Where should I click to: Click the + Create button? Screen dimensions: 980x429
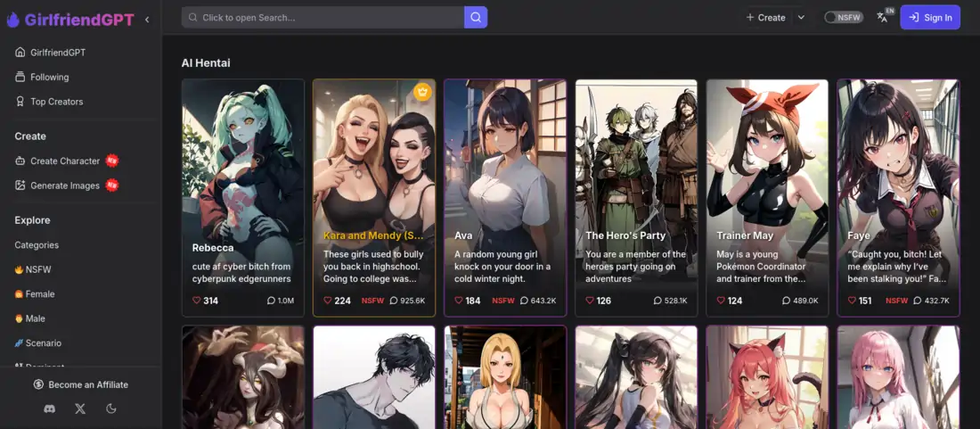pos(765,18)
